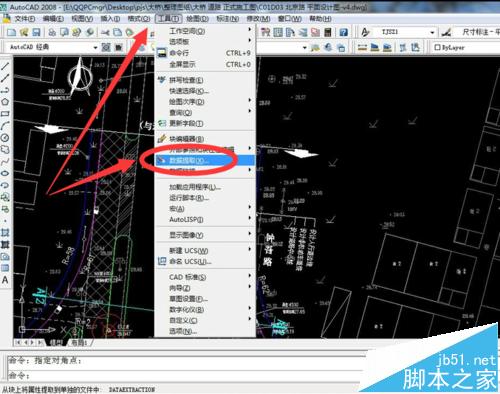Open the ByLayer color control

pyautogui.click(x=466, y=47)
